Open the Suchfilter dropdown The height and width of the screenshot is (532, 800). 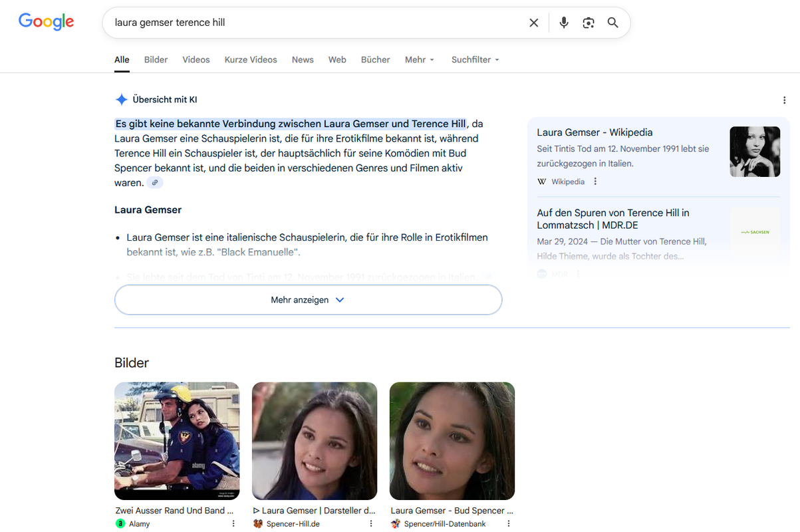(475, 60)
